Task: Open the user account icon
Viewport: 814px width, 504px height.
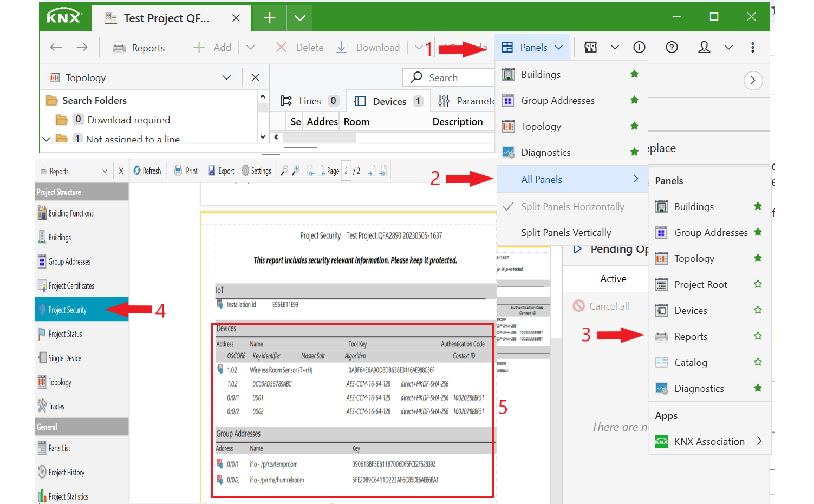Action: tap(704, 48)
